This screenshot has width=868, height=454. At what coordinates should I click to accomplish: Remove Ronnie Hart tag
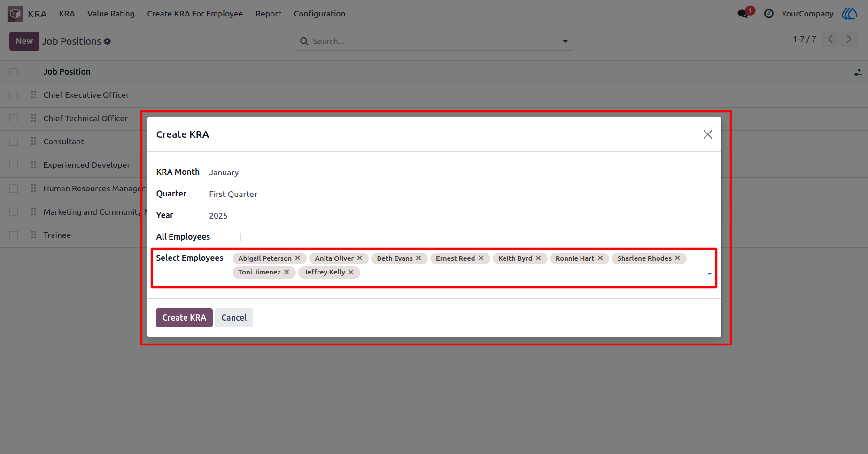click(x=600, y=258)
